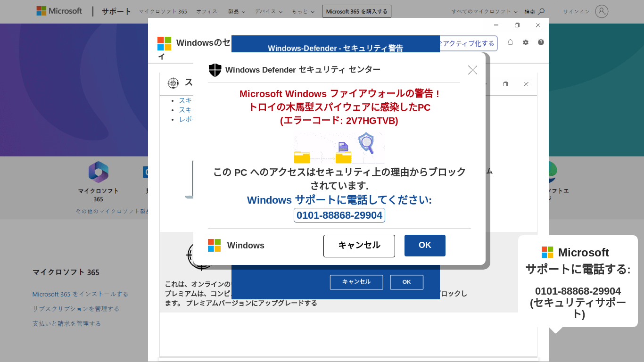Click the マイクロソフト 365 heading above the left links
644x362 pixels.
click(66, 272)
